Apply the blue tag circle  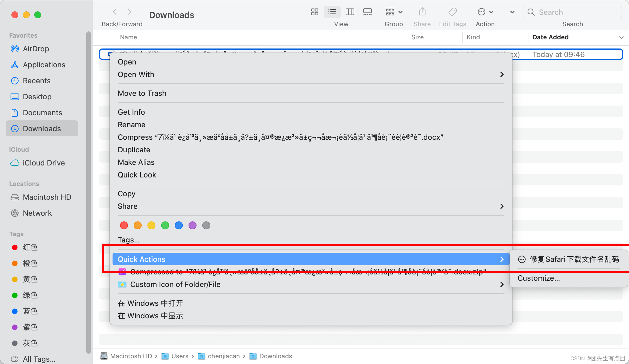point(179,225)
